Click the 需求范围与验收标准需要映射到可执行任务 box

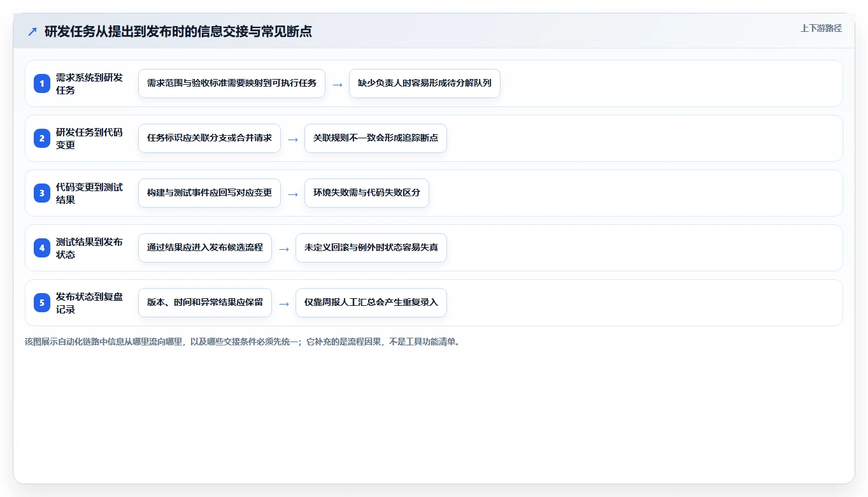pos(232,83)
